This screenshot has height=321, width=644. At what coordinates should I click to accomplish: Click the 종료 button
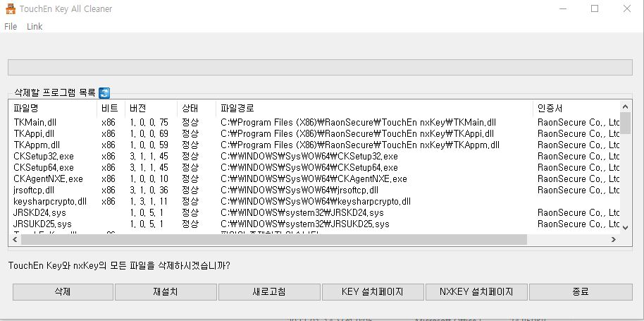pos(581,292)
